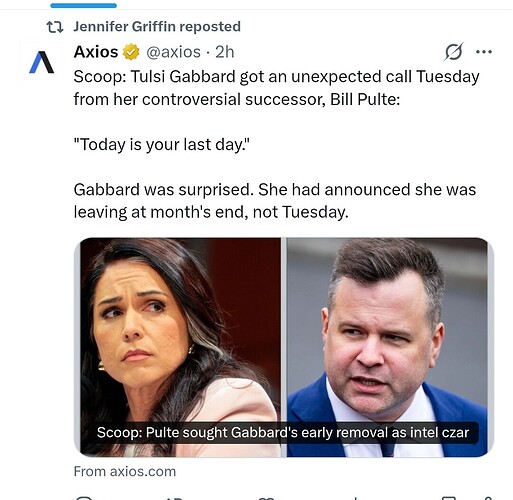Click the "Gabbard was surprised" paragraph

[275, 201]
